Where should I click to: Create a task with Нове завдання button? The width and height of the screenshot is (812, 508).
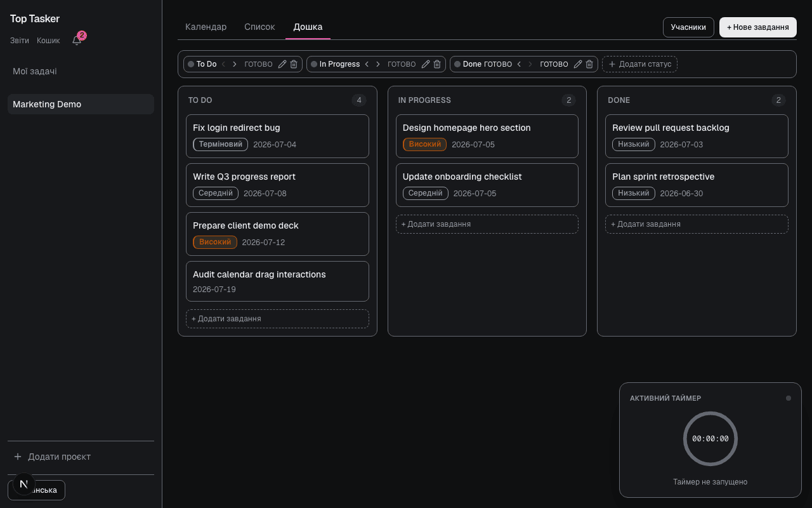758,27
